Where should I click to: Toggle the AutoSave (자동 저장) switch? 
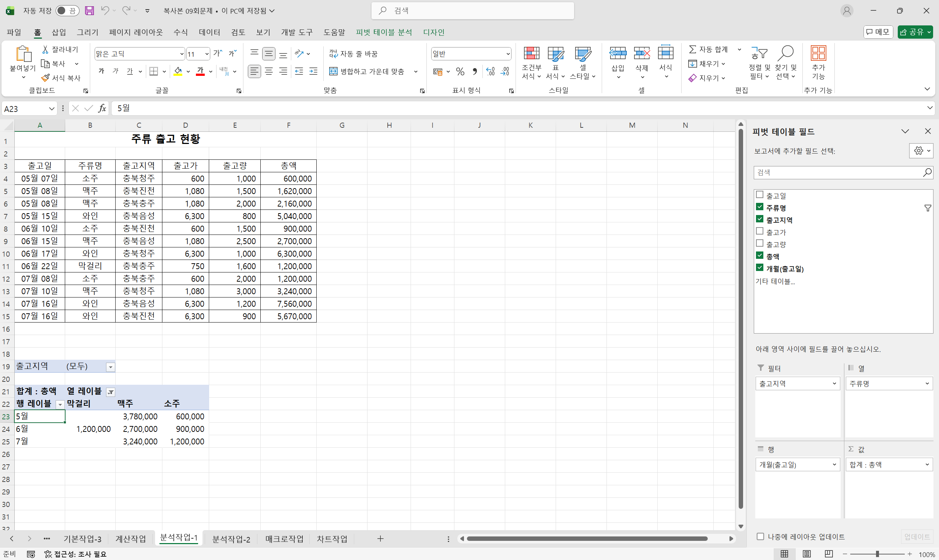67,11
